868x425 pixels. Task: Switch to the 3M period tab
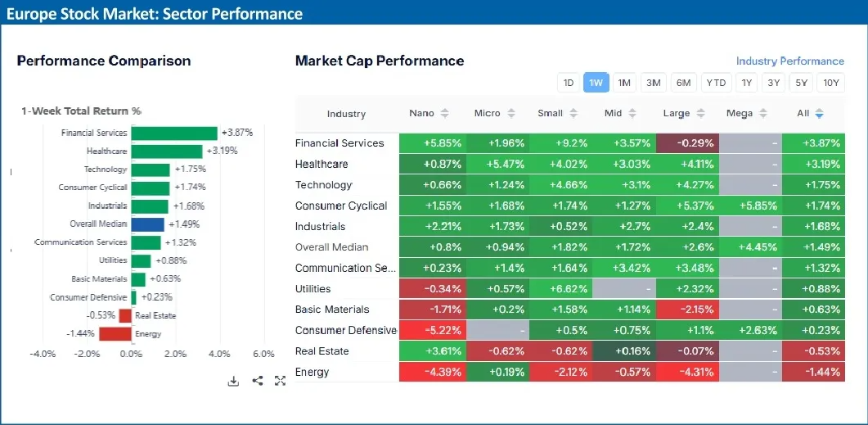(653, 83)
